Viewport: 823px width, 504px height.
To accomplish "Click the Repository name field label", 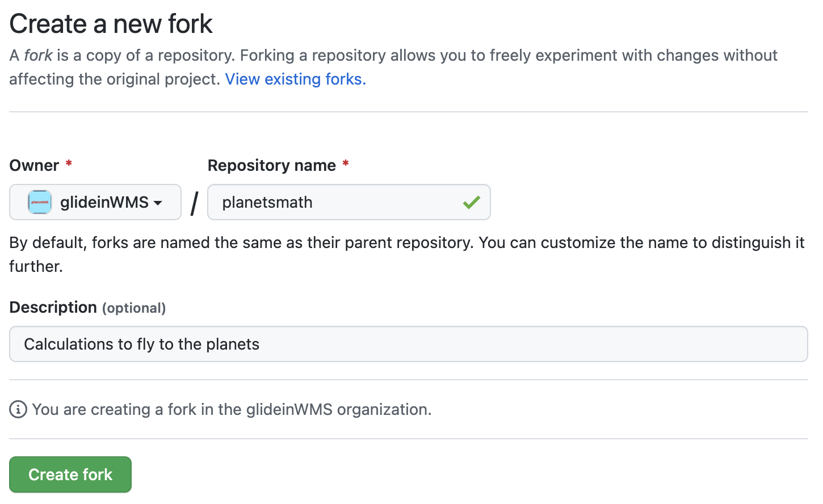I will coord(272,165).
